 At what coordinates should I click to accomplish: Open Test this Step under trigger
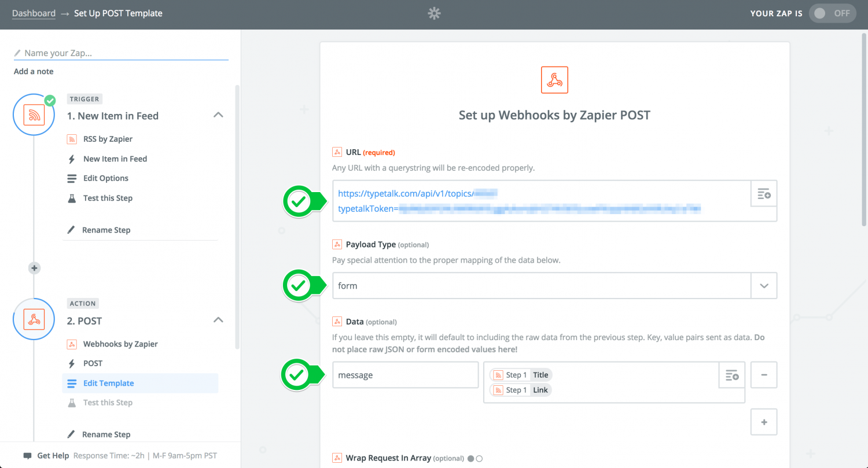108,198
